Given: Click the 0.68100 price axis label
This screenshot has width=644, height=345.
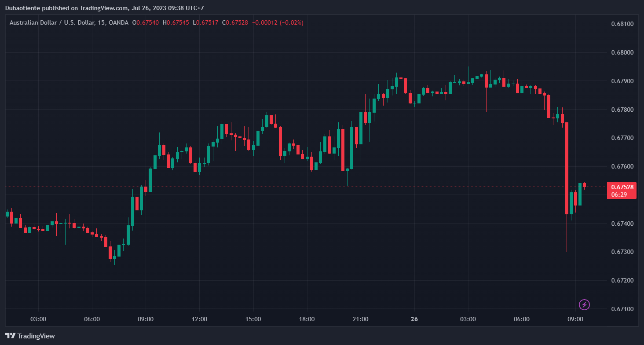Looking at the screenshot, I should [x=622, y=24].
